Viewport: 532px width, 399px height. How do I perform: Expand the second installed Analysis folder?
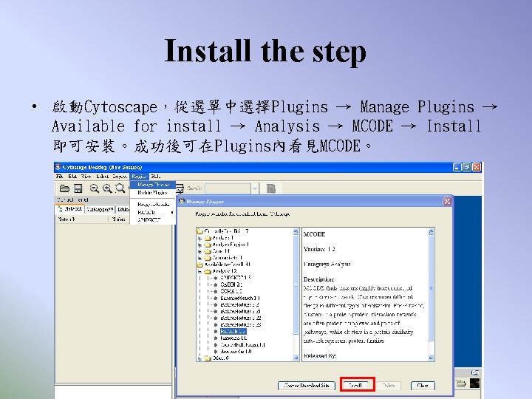point(199,245)
